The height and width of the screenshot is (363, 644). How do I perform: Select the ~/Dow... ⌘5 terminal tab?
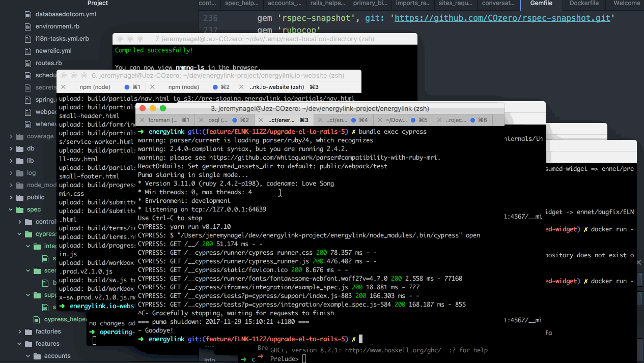(403, 120)
